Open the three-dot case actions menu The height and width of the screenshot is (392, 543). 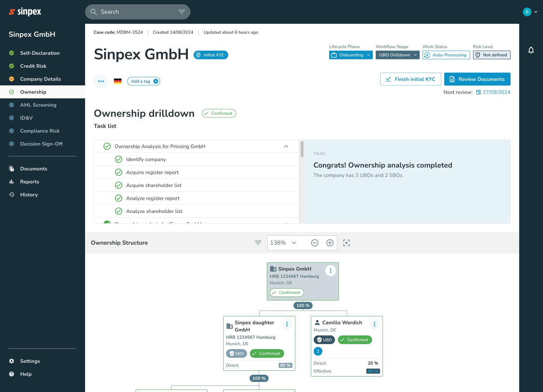click(101, 81)
